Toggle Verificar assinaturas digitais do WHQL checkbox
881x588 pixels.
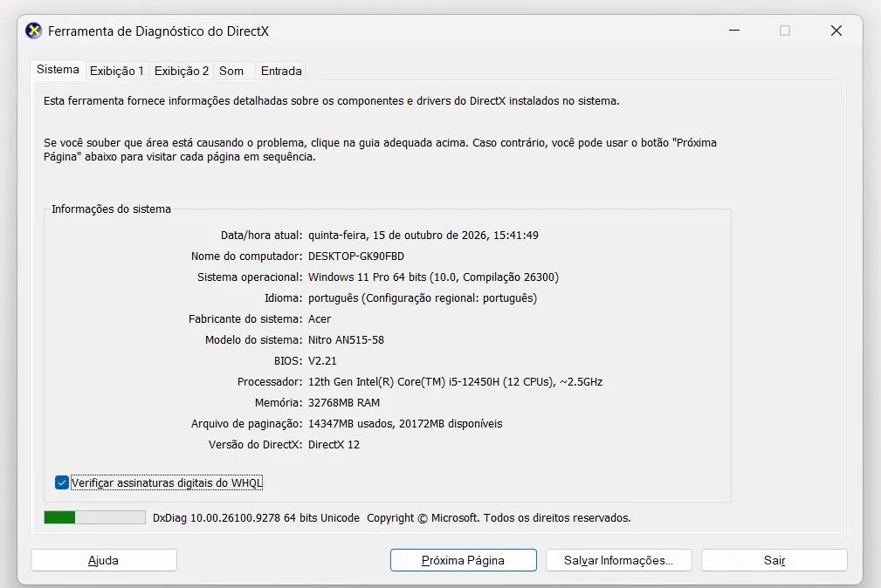pos(62,482)
